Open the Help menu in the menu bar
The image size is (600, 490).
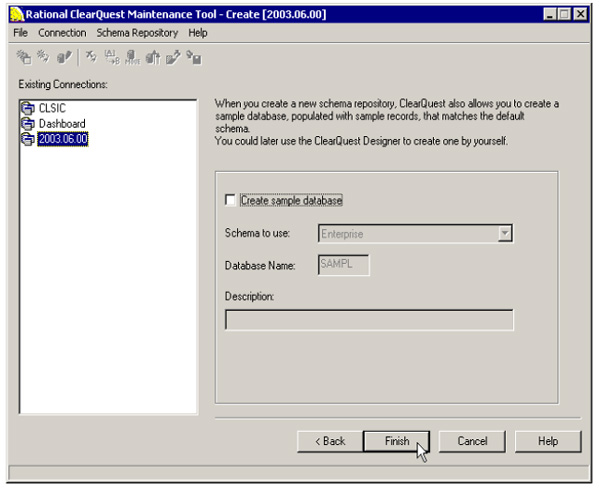[x=198, y=33]
